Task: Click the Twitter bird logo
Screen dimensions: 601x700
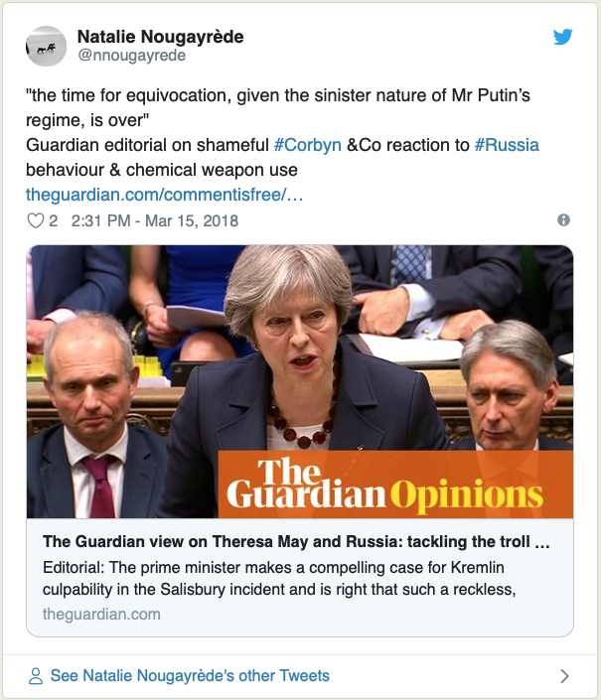Action: pyautogui.click(x=563, y=37)
